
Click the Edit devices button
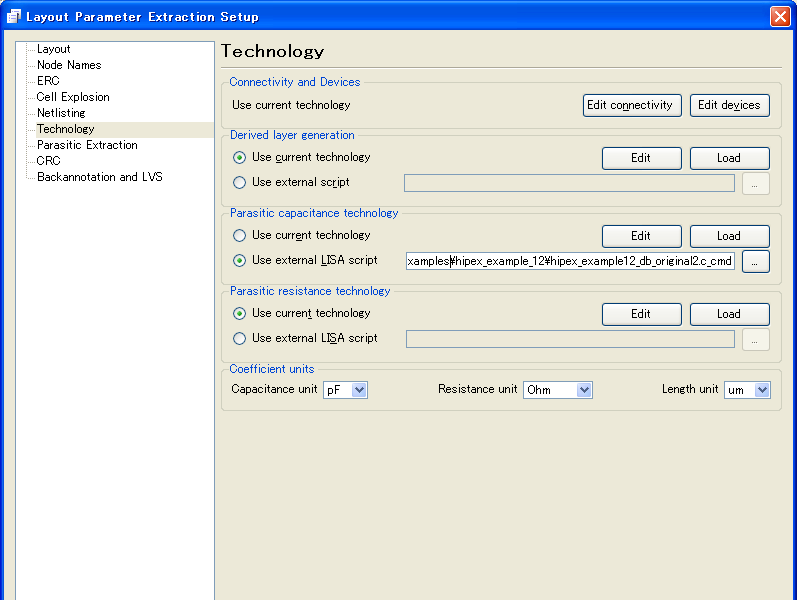(729, 105)
